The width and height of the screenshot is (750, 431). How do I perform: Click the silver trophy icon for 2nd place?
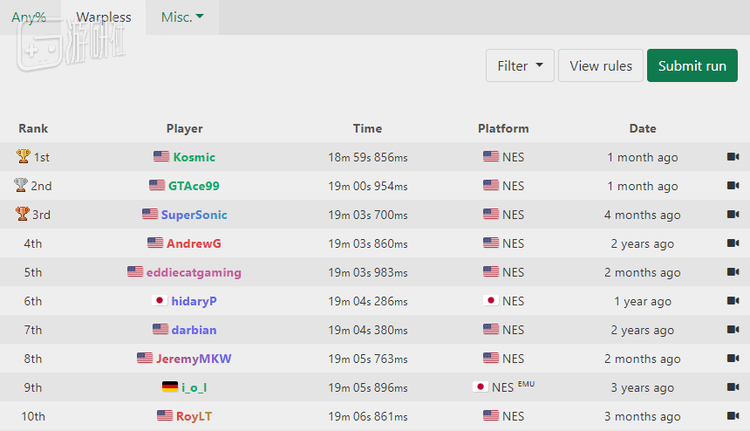21,186
